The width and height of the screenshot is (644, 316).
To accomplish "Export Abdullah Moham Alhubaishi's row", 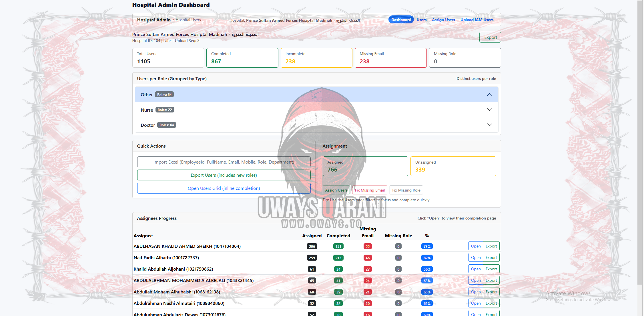I will coord(491,292).
